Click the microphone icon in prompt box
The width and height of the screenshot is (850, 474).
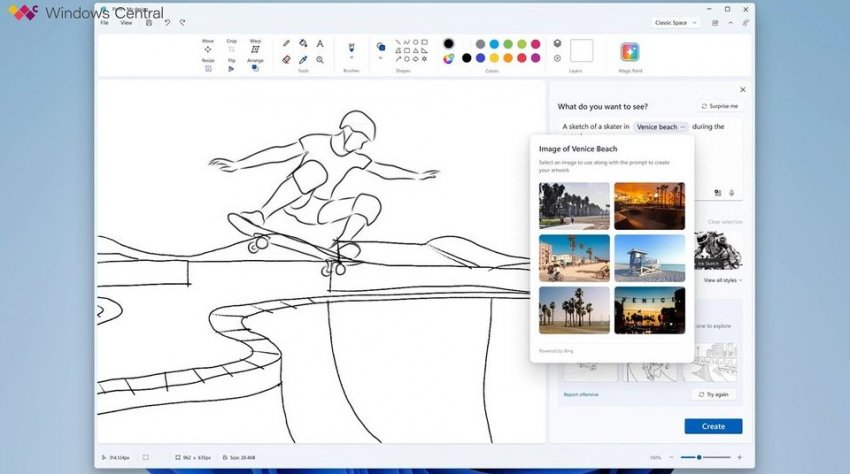point(731,193)
